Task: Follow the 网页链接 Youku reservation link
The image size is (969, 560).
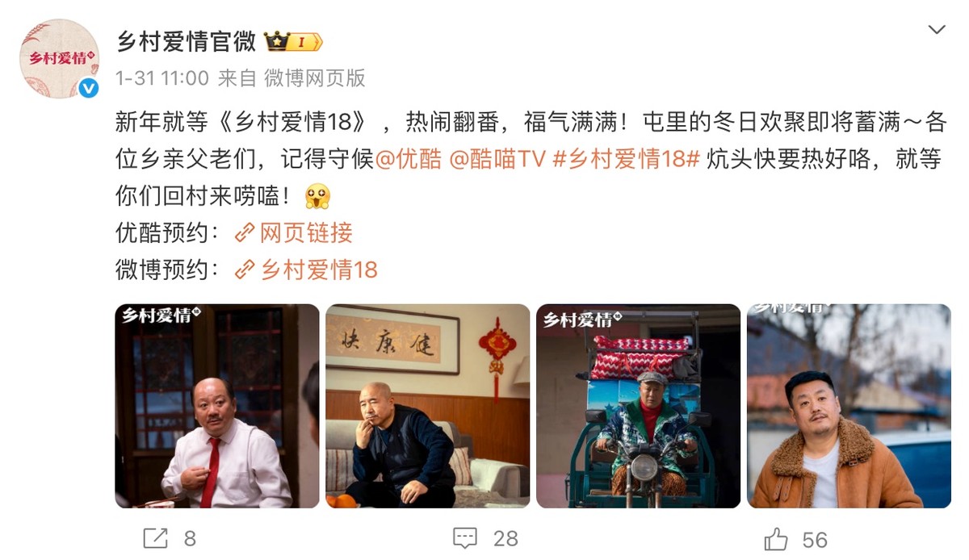Action: 306,234
